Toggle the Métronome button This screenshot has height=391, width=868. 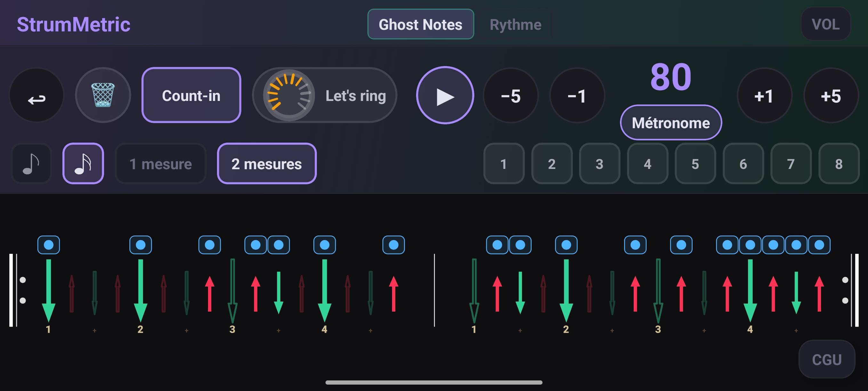click(671, 123)
